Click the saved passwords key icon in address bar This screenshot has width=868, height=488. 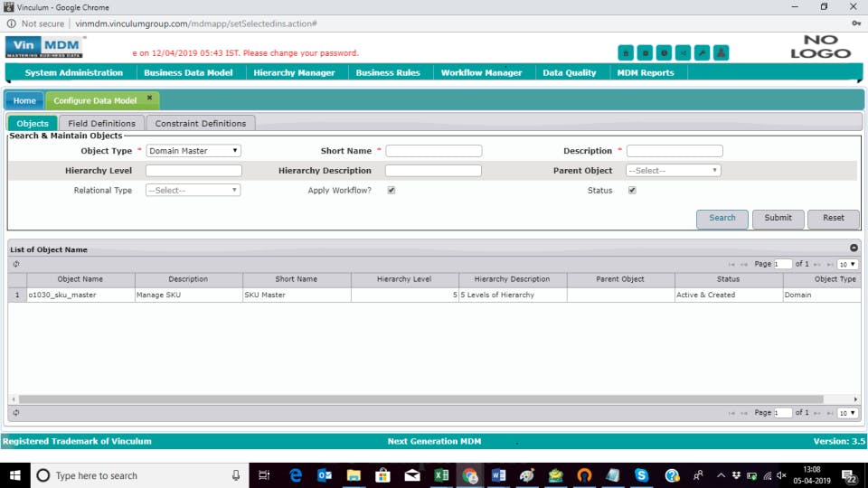pos(856,23)
